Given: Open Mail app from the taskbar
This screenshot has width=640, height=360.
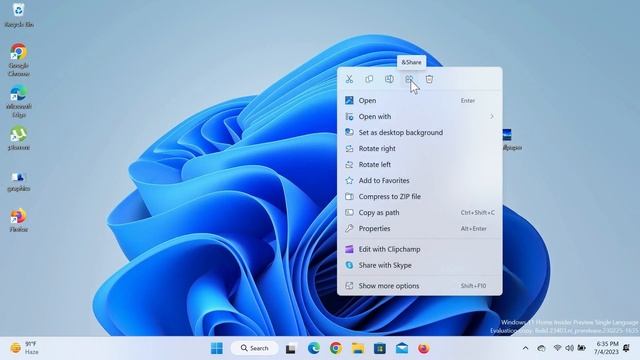Looking at the screenshot, I should point(402,348).
